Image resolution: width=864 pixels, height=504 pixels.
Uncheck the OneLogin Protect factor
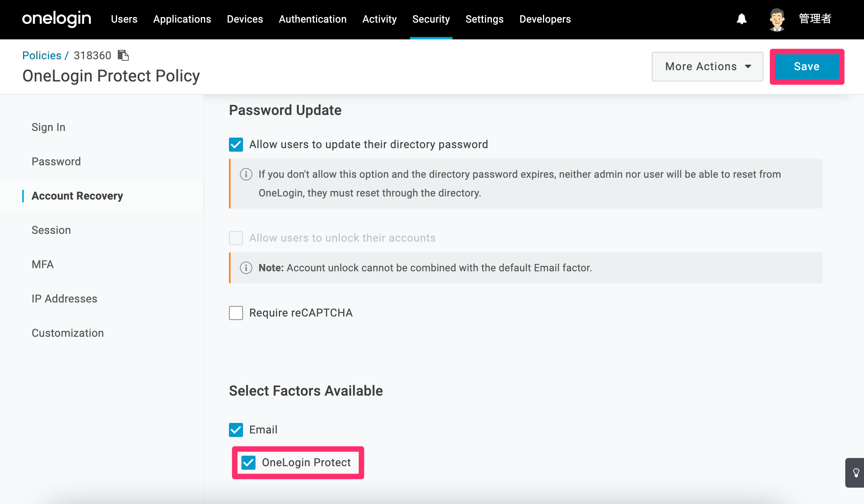(248, 463)
